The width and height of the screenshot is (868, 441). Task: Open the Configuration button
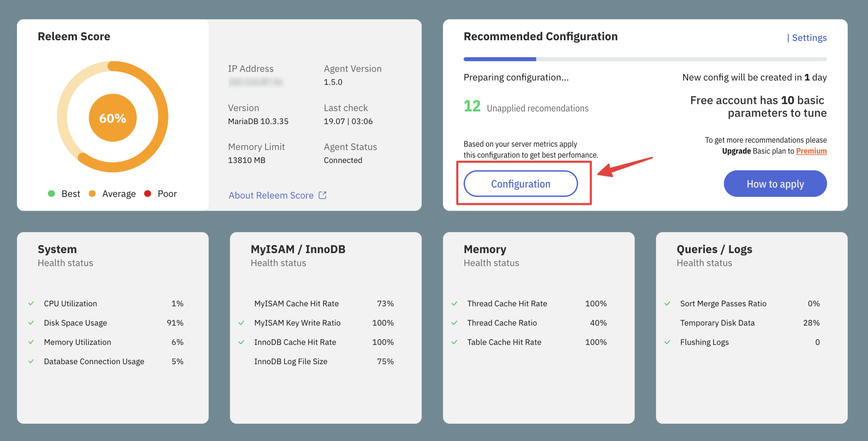(520, 184)
